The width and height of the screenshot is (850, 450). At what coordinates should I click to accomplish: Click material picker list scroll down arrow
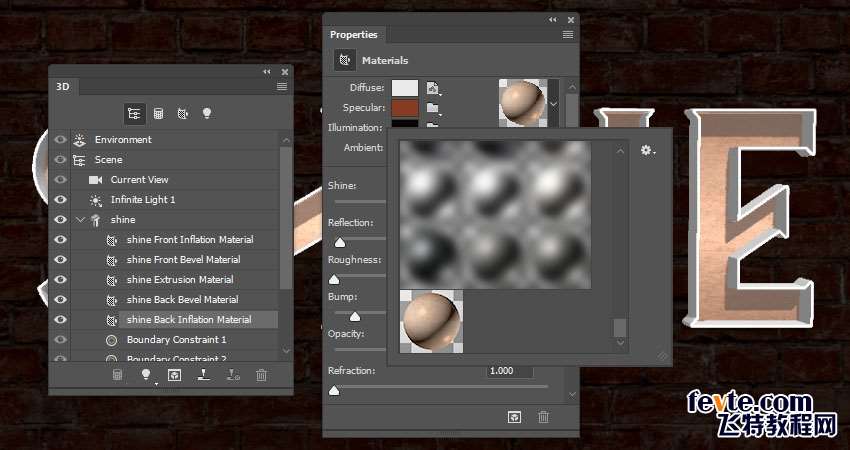[x=620, y=343]
